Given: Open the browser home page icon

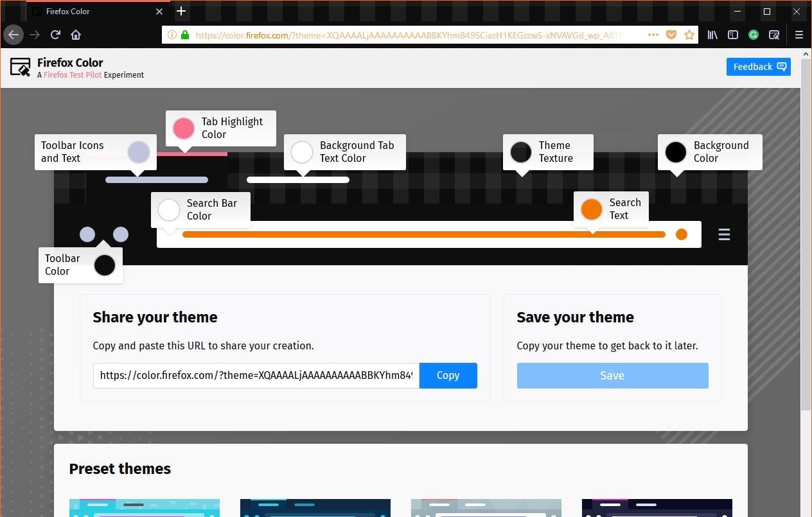Looking at the screenshot, I should tap(76, 35).
